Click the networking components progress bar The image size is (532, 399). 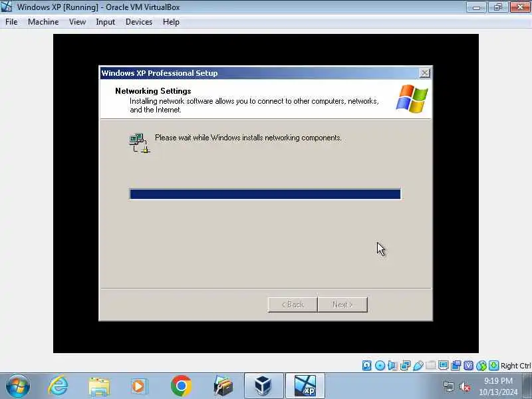(x=265, y=194)
